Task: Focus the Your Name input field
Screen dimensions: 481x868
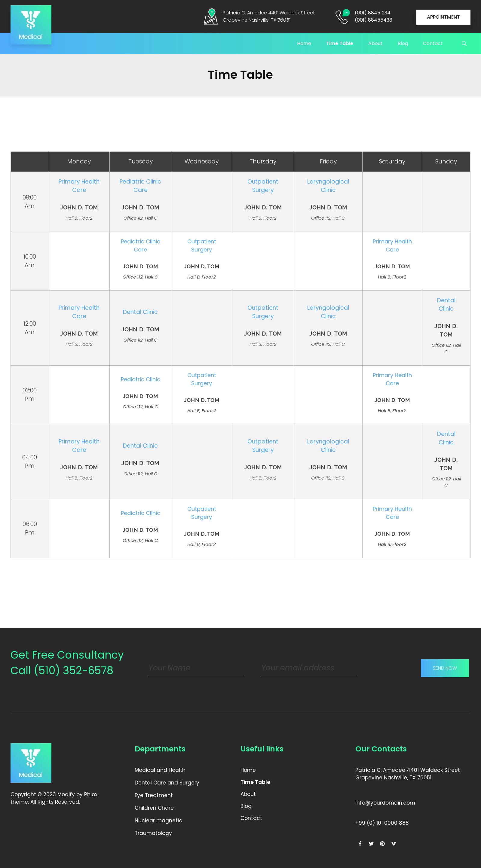Action: point(197,668)
